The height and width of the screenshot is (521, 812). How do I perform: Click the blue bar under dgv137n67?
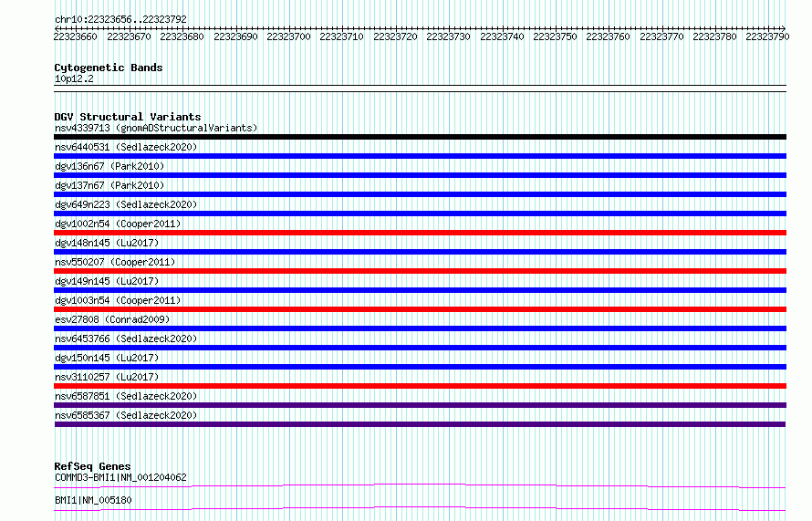(x=420, y=194)
